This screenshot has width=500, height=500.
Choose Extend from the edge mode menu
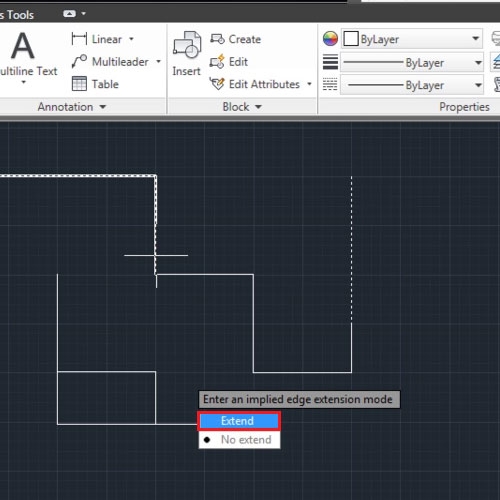coord(239,421)
